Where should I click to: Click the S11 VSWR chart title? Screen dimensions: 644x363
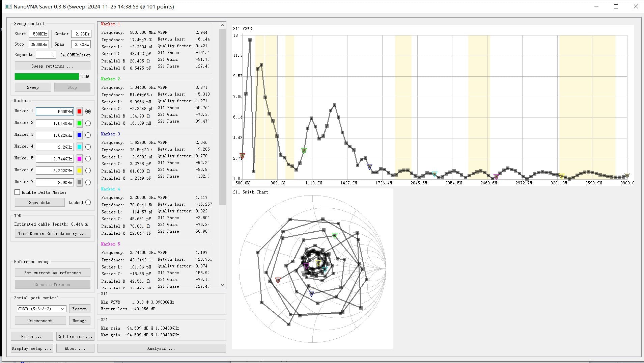click(243, 29)
